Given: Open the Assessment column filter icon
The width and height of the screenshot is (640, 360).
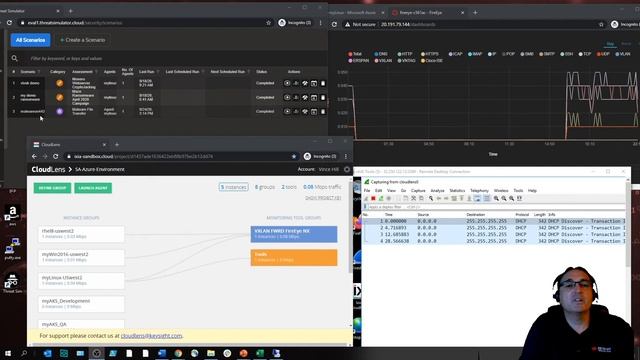Looking at the screenshot, I should coord(96,72).
